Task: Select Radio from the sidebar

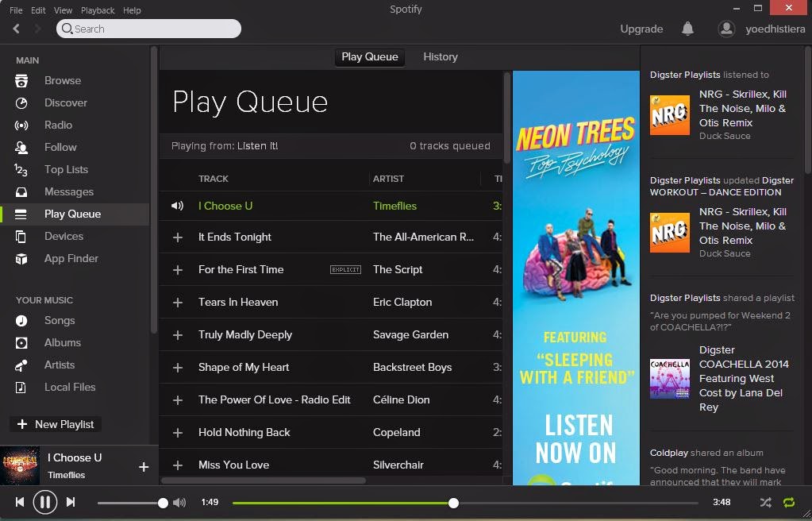Action: click(60, 125)
